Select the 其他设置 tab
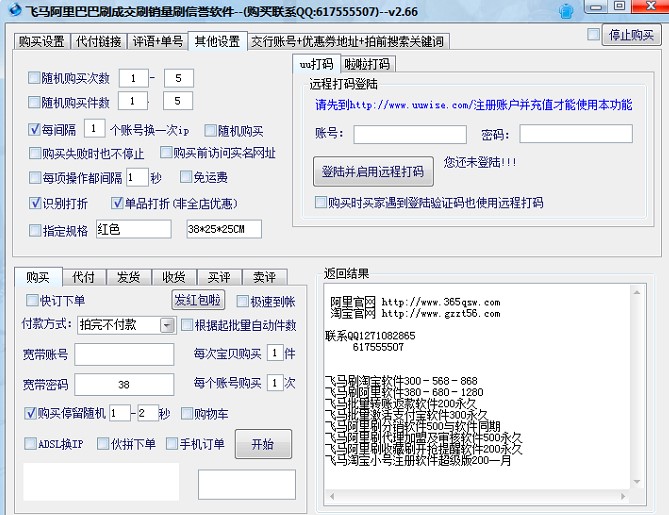This screenshot has height=515, width=669. coord(218,41)
